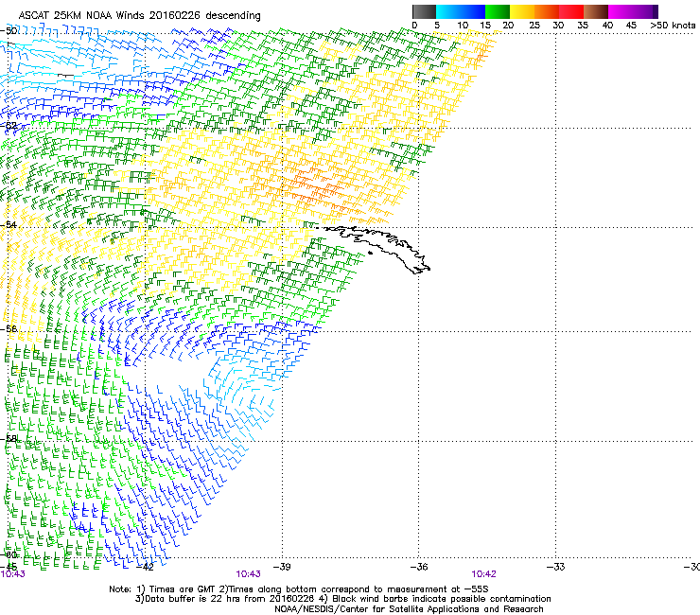Click the purple '10:43' time near -39
The width and height of the screenshot is (700, 615).
pos(248,574)
